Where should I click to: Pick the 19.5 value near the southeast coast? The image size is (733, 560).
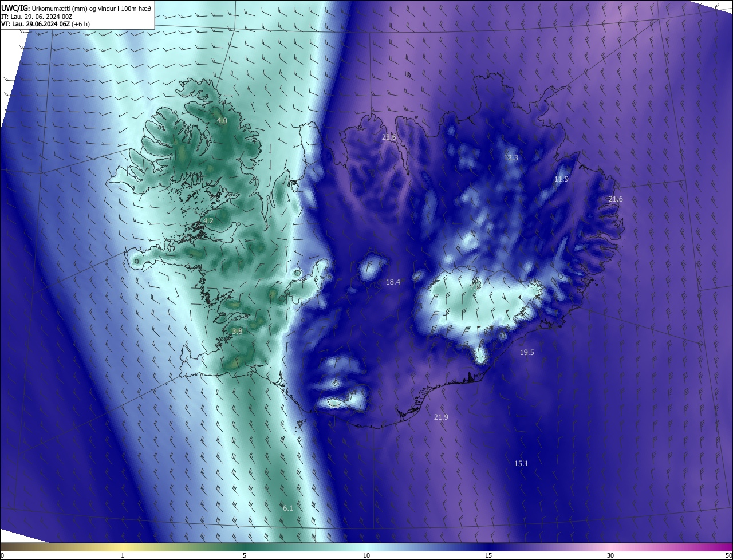tap(527, 352)
